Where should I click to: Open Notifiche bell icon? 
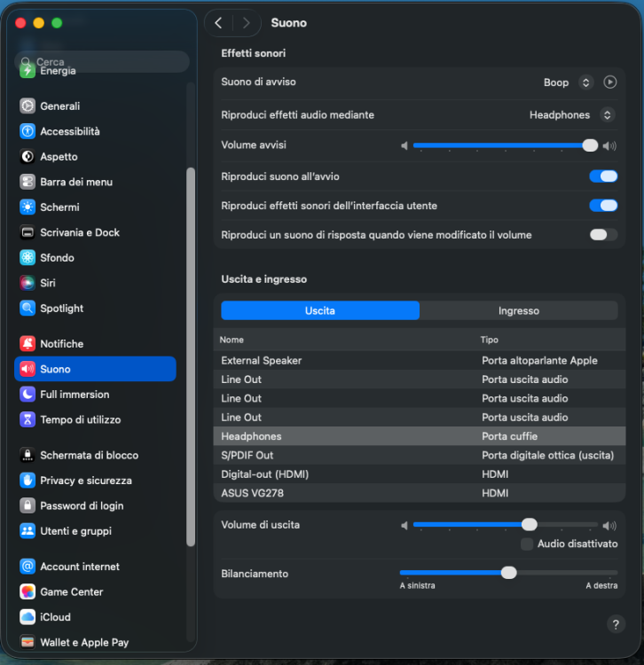pos(27,343)
